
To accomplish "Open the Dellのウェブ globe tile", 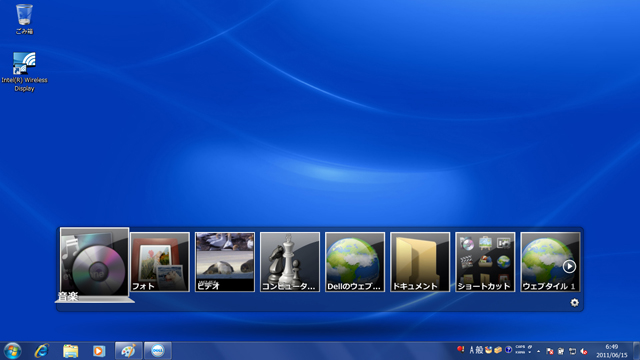I will (355, 262).
